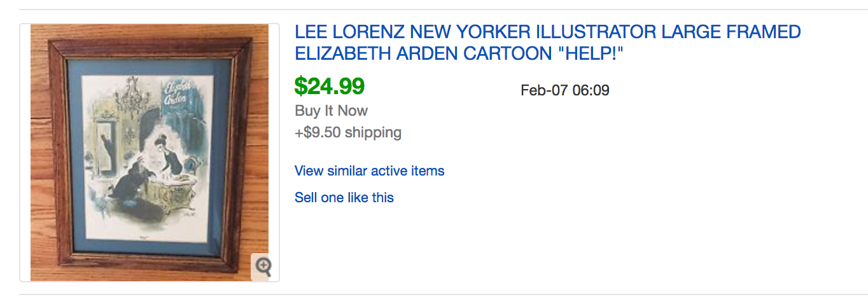This screenshot has width=868, height=304.
Task: Click the "+$9.50 shipping" text
Action: click(347, 133)
